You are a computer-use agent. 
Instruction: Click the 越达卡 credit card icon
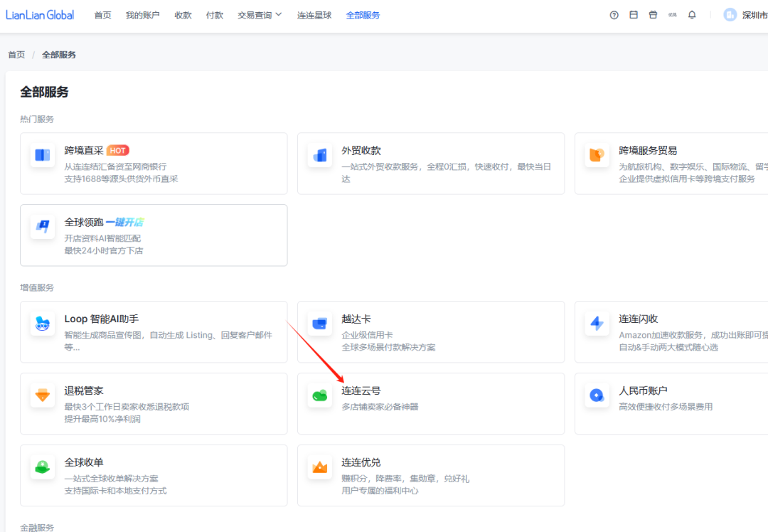(320, 324)
